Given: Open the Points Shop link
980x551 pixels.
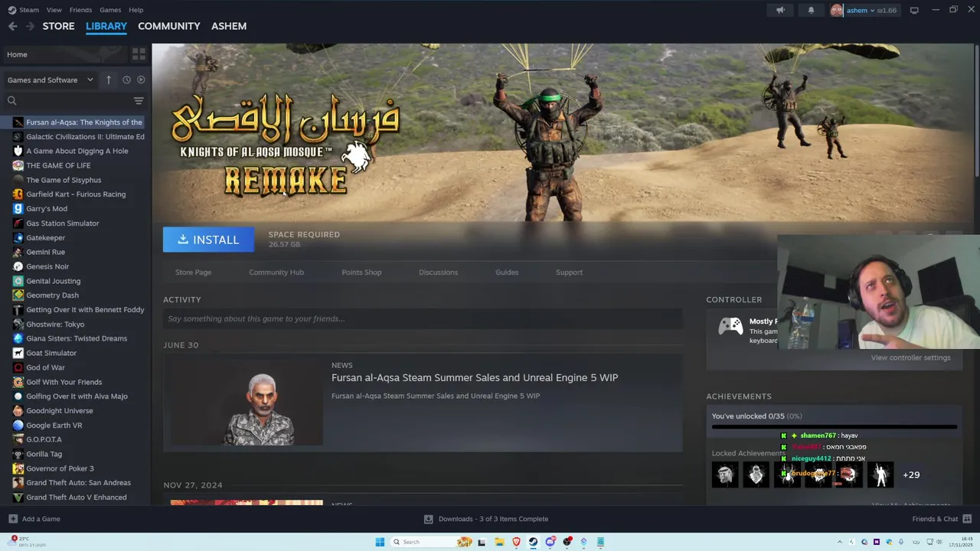Looking at the screenshot, I should coord(361,272).
